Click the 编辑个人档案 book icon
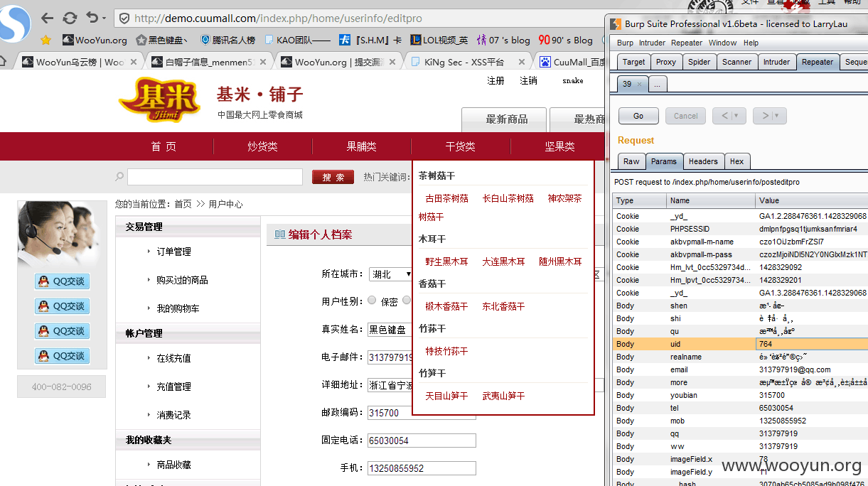This screenshot has width=868, height=486. click(279, 234)
